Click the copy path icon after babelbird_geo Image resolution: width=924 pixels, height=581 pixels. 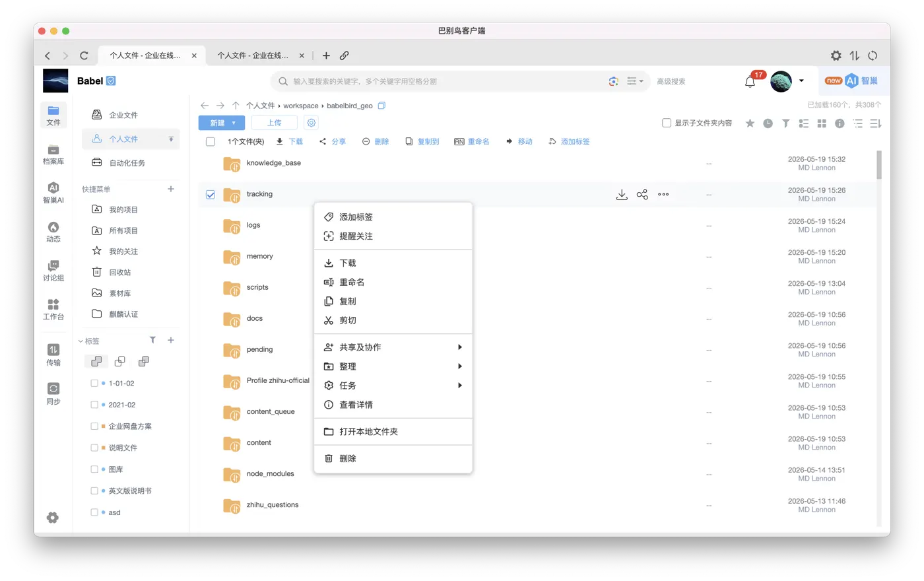[381, 106]
